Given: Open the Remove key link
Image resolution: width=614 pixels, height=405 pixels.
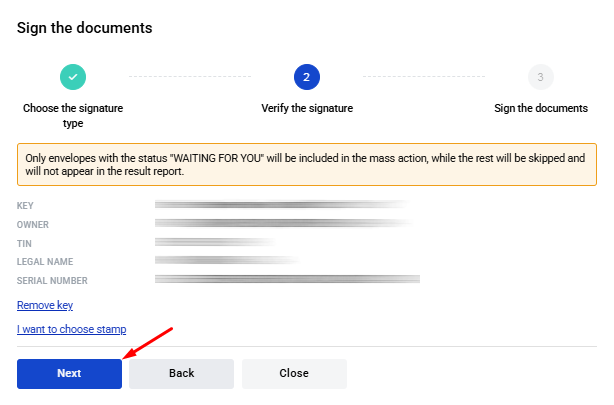Looking at the screenshot, I should [x=45, y=305].
